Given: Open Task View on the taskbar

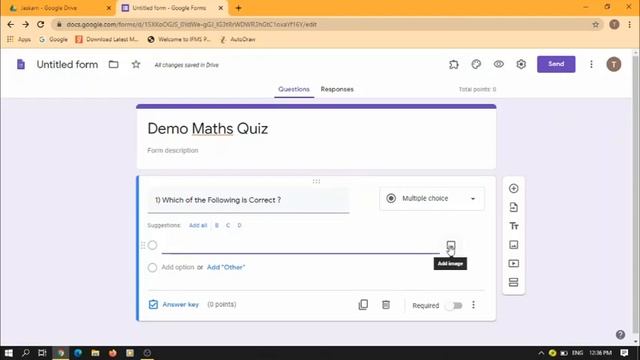Looking at the screenshot, I should [x=42, y=353].
